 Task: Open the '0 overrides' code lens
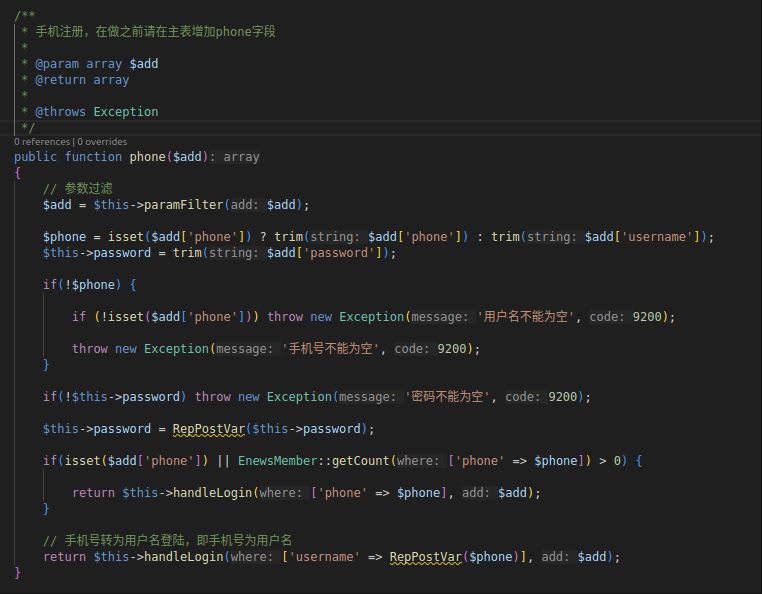(x=102, y=142)
